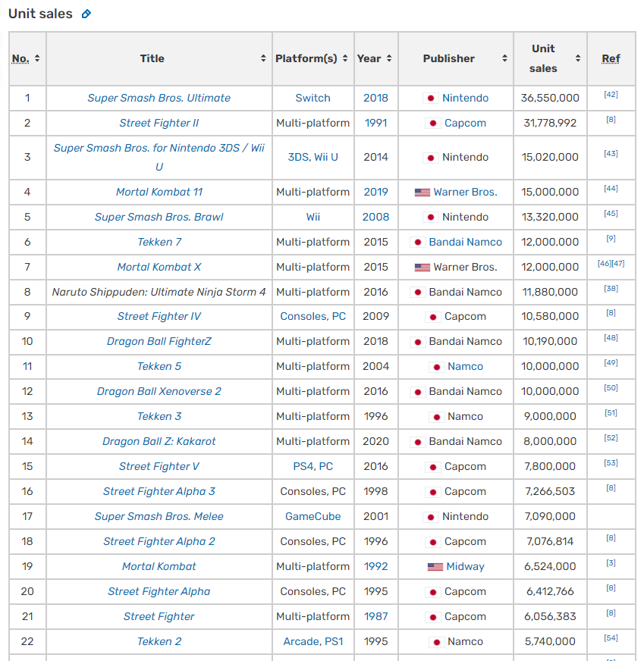
Task: Open the Street Fighter Alpha link in row 20
Action: coord(159,591)
